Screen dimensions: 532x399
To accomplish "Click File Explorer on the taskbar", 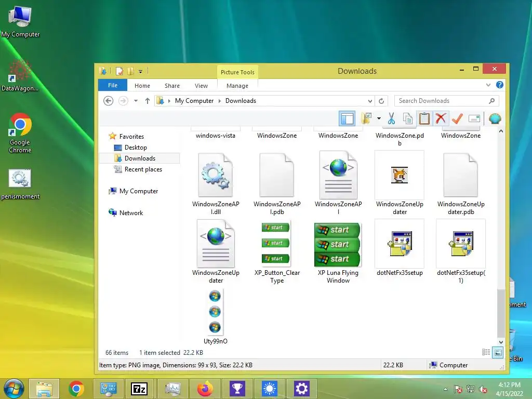I will click(x=44, y=389).
